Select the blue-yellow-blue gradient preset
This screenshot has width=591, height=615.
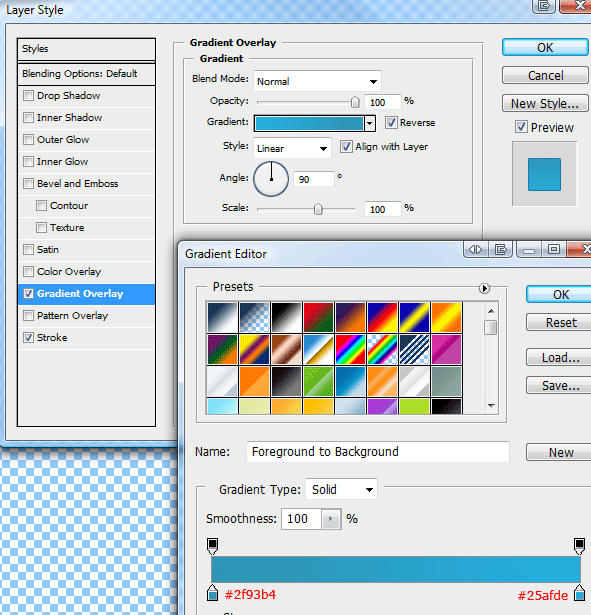(415, 317)
